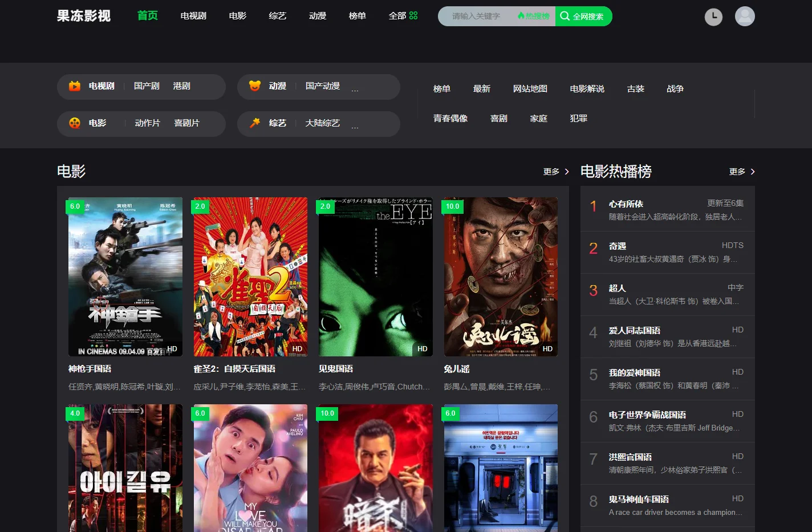Click the cat icon beside 动漫
Viewport: 812px width, 532px height.
pyautogui.click(x=255, y=86)
